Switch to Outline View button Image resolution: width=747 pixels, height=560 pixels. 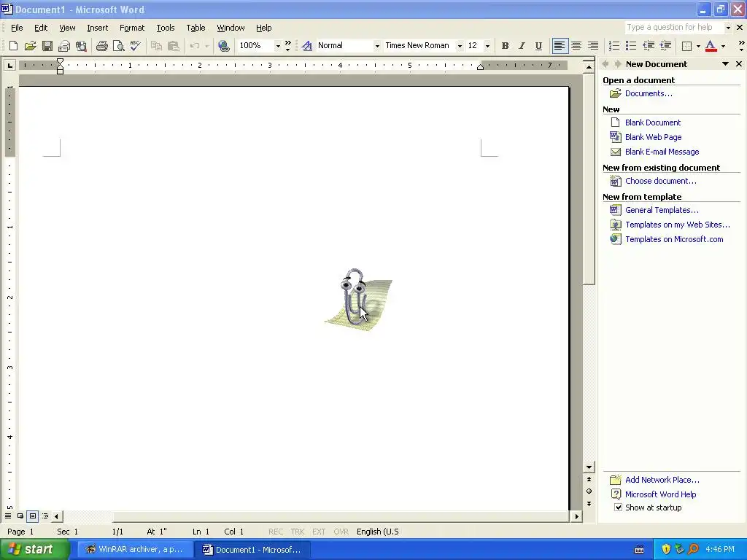[44, 516]
